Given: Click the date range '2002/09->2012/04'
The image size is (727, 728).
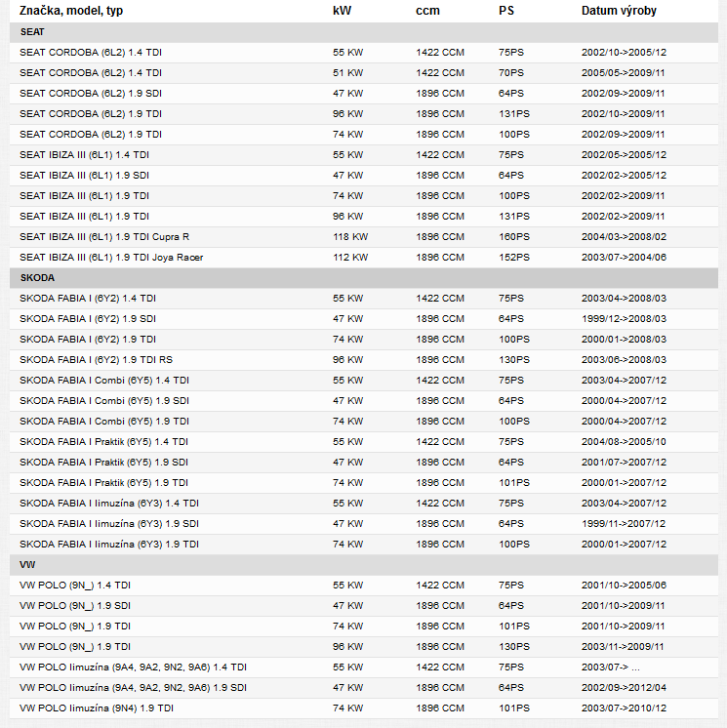Looking at the screenshot, I should [x=624, y=688].
